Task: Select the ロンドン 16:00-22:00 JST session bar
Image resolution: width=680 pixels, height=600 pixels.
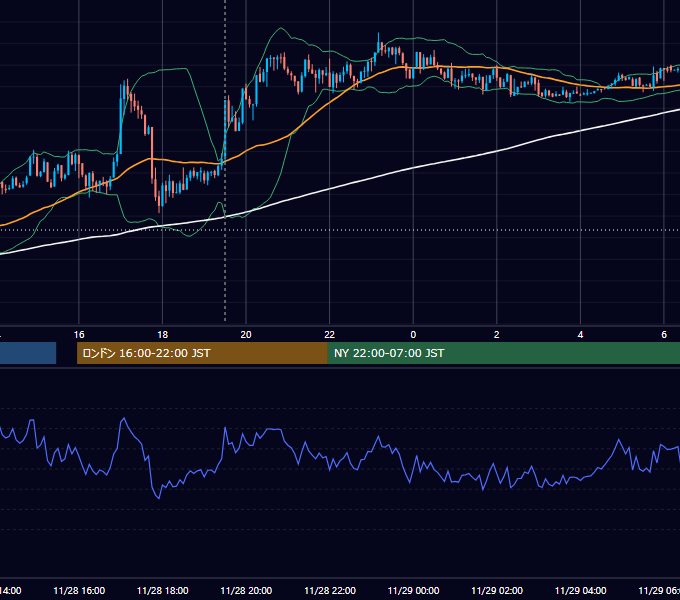Action: tap(202, 353)
